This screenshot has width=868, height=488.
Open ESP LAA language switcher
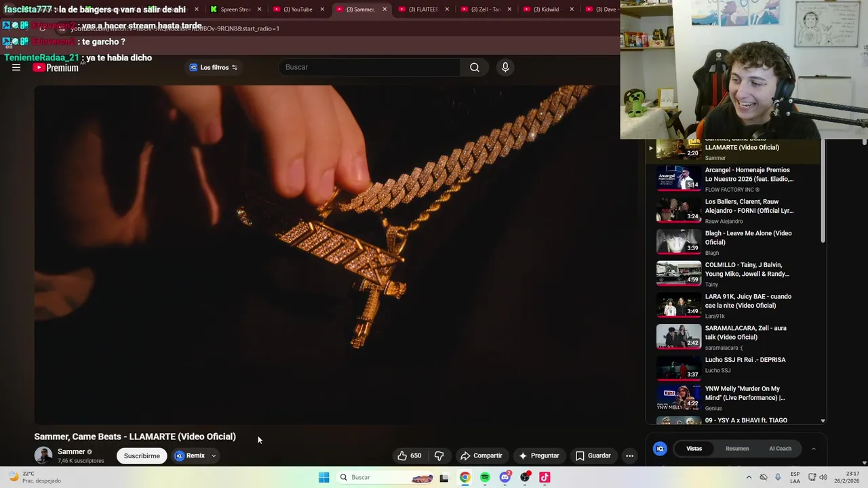click(795, 477)
